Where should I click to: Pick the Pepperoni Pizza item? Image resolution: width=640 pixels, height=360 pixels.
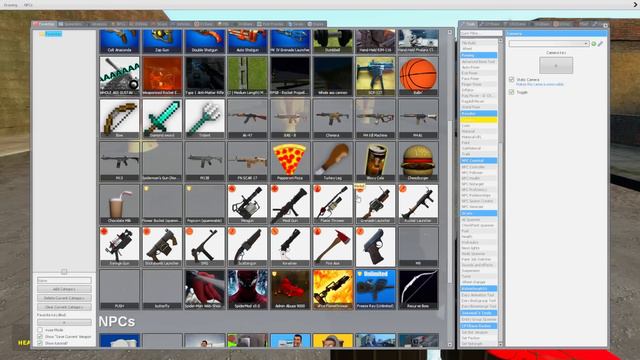point(290,162)
